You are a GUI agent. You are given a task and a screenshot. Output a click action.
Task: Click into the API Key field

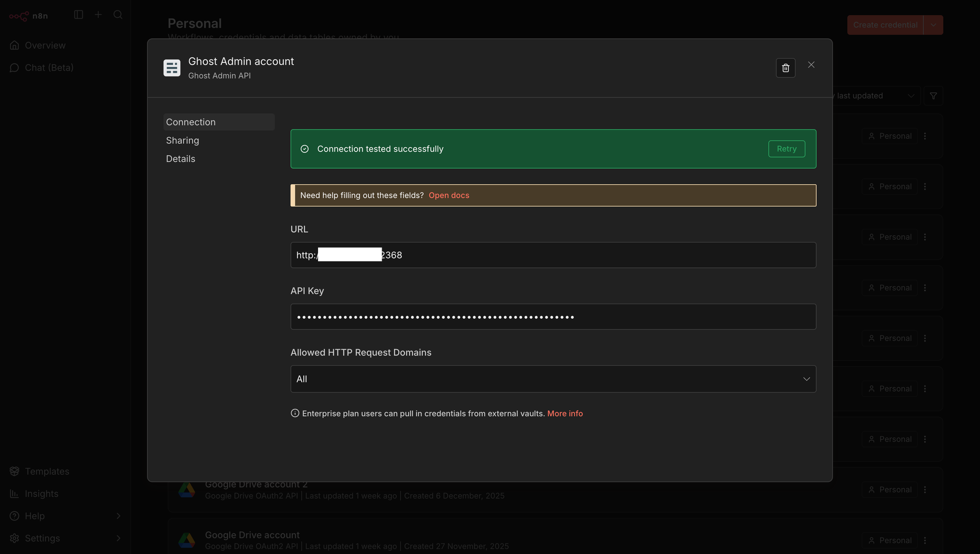[553, 317]
